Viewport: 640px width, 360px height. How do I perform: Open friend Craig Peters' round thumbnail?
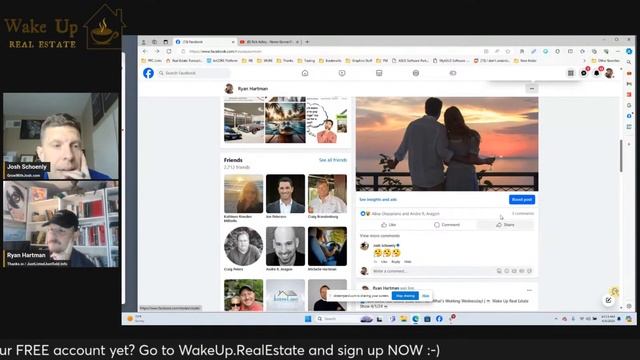coord(244,246)
